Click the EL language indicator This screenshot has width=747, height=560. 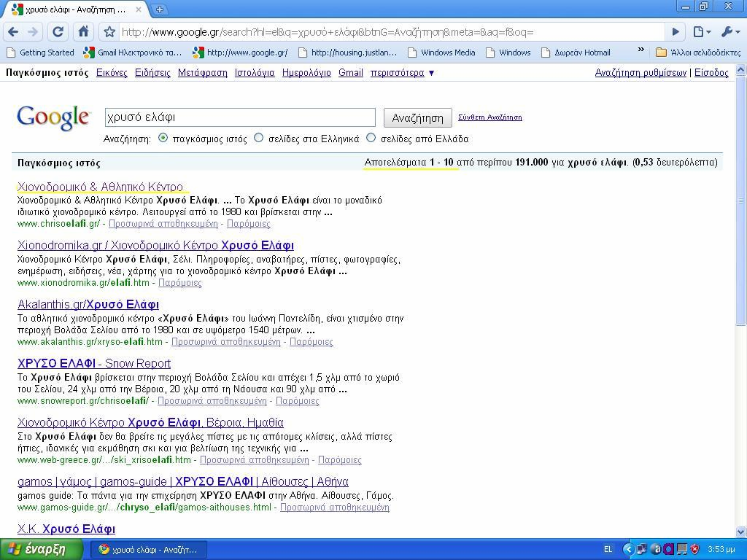point(608,550)
